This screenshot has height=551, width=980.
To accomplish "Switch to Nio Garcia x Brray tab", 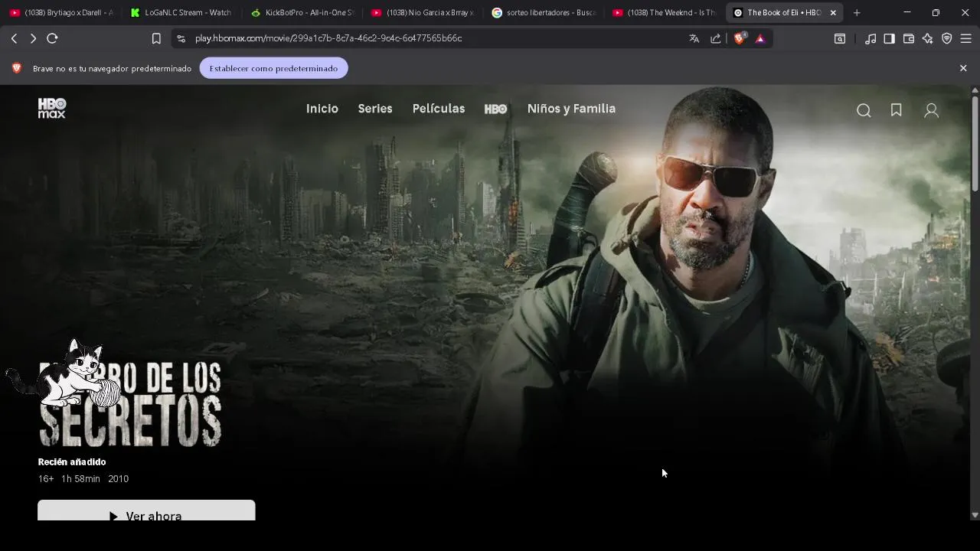I will [x=423, y=12].
